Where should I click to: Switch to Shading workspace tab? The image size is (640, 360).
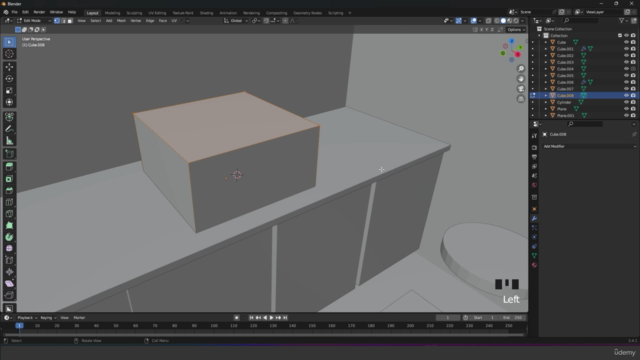206,13
